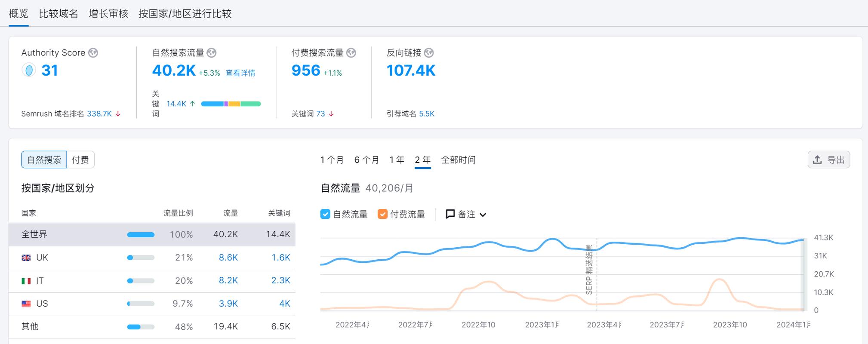Click the Authority Score 31 value
Viewport: 868px width, 344px height.
tap(49, 71)
